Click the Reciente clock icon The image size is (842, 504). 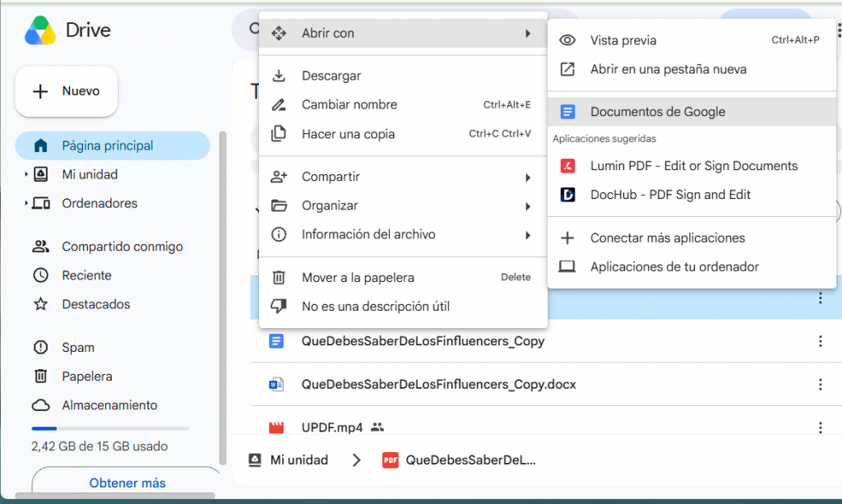point(41,275)
